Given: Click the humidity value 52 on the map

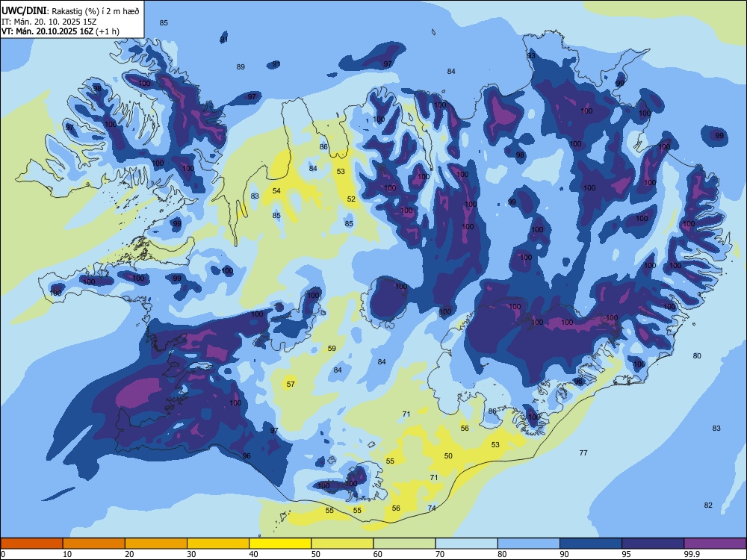Looking at the screenshot, I should pos(351,199).
